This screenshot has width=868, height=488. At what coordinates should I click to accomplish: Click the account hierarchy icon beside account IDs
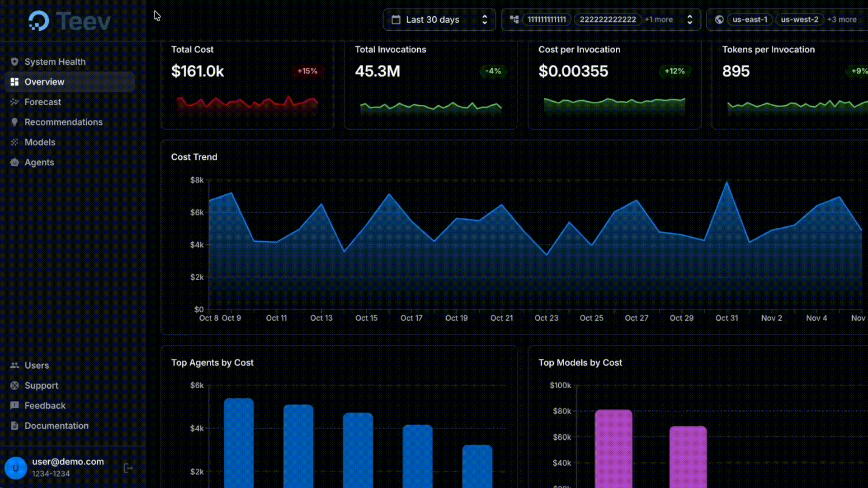click(514, 19)
